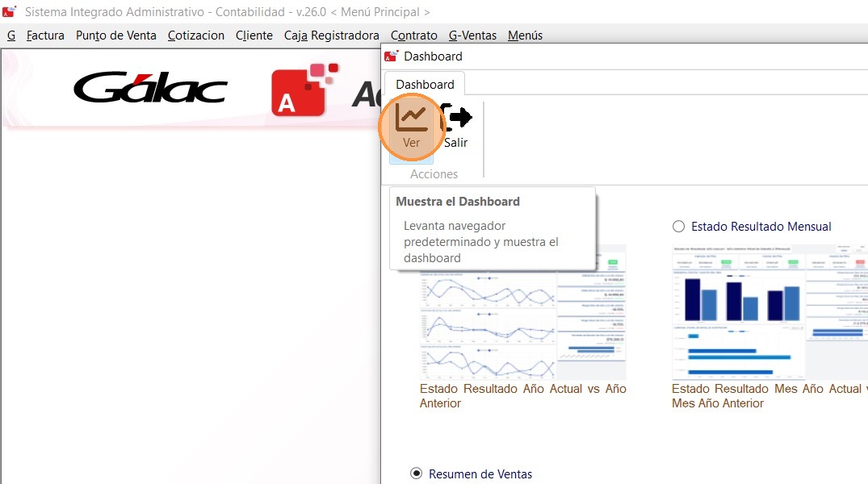The width and height of the screenshot is (868, 484).
Task: Click the Estado Resultado Año Actual vs Año Anterior caption
Action: click(x=522, y=396)
